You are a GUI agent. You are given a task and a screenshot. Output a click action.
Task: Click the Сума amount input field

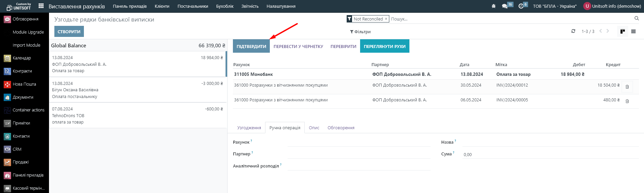click(550, 154)
